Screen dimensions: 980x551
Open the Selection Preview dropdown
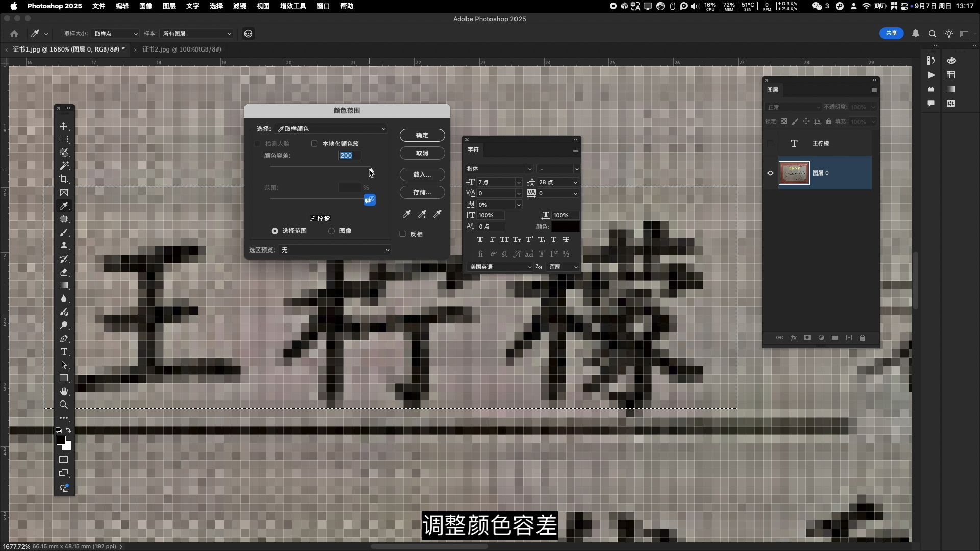(x=335, y=250)
